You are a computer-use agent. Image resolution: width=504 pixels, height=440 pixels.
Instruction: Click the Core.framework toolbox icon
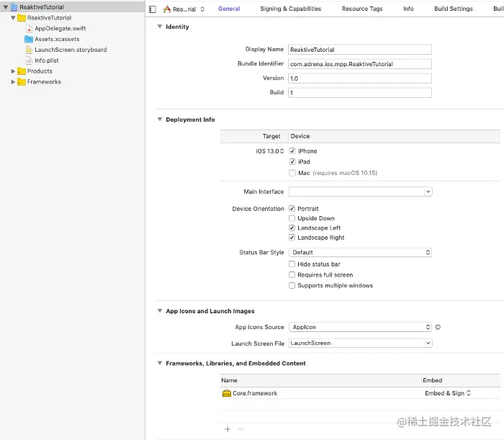click(x=227, y=393)
